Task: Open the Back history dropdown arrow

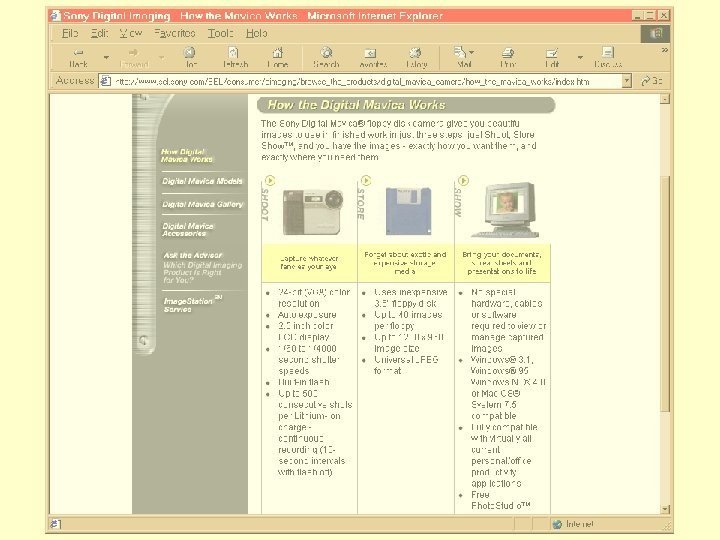Action: click(106, 57)
